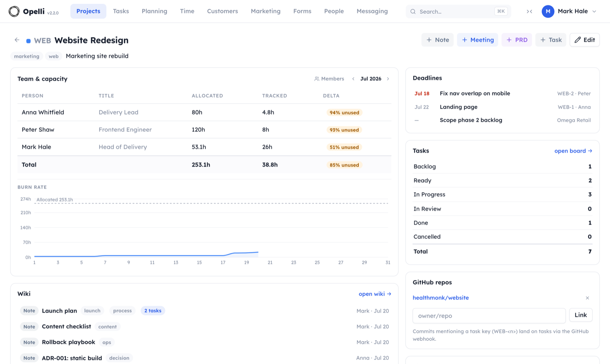The height and width of the screenshot is (364, 610).
Task: Open the Launch plan note
Action: coord(59,311)
